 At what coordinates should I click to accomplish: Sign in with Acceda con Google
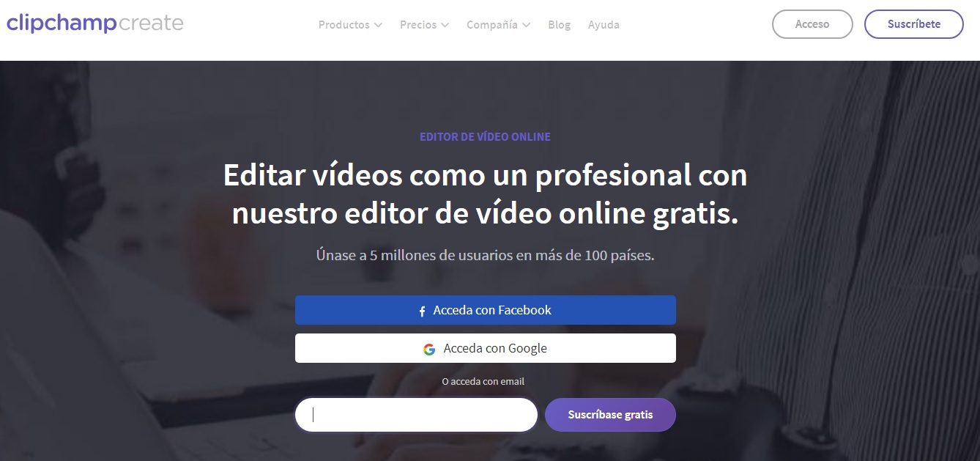pyautogui.click(x=486, y=348)
